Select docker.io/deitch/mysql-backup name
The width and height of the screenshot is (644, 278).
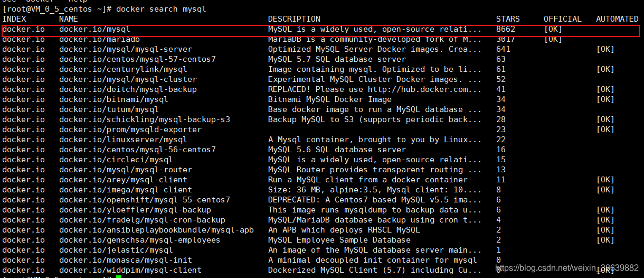tap(128, 89)
